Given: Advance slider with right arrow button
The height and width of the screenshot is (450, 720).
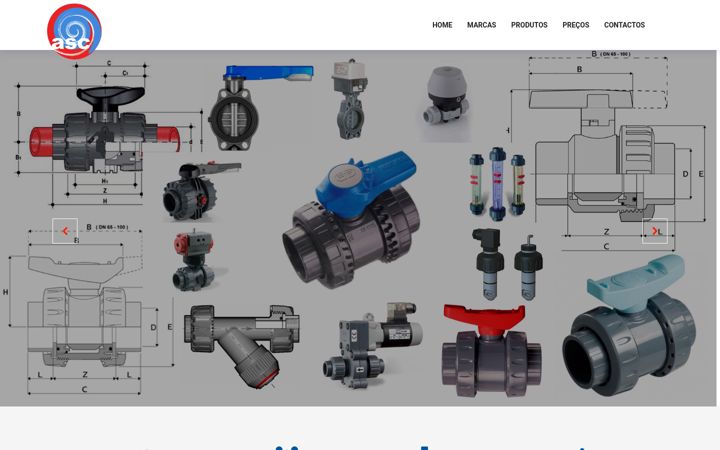Looking at the screenshot, I should [x=655, y=231].
